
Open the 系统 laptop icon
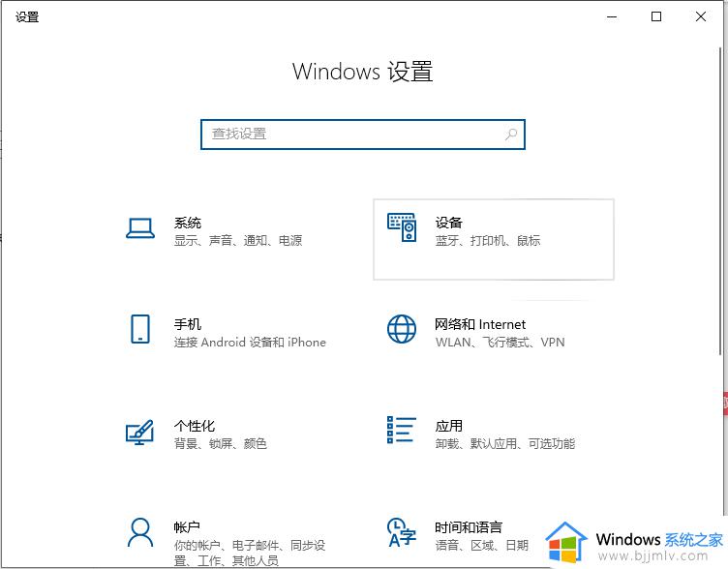(x=140, y=228)
